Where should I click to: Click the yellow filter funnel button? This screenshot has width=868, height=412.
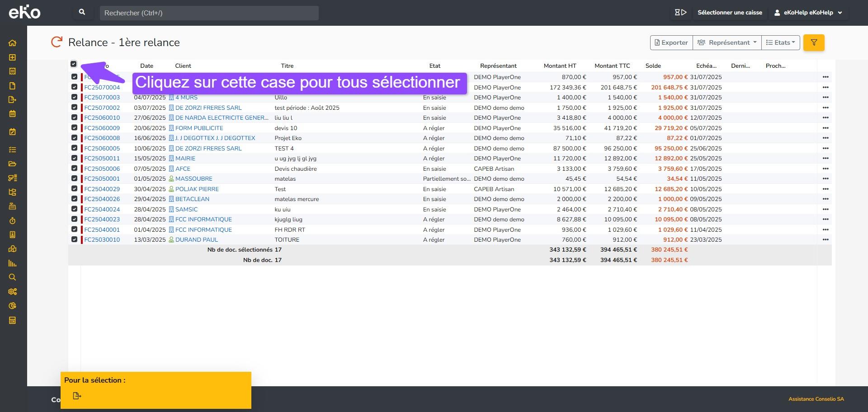click(814, 42)
